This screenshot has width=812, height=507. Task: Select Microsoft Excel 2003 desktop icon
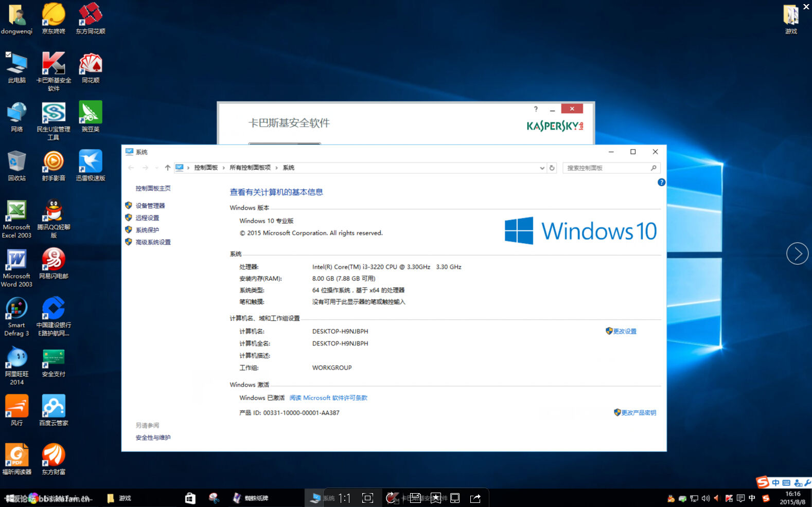click(16, 219)
